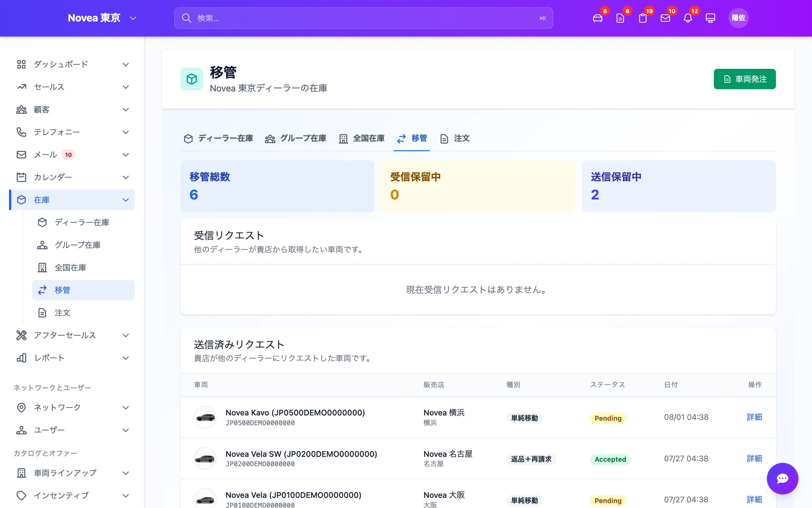Switch to the ディーラー在庫 tab

pyautogui.click(x=218, y=138)
